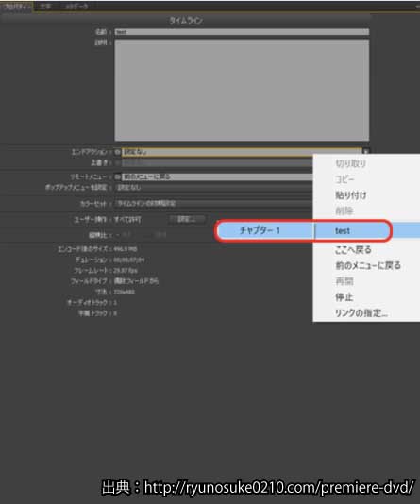Screen dimensions: 420x504
Task: Select 前のメニューに戻る menu entry
Action: tap(368, 265)
